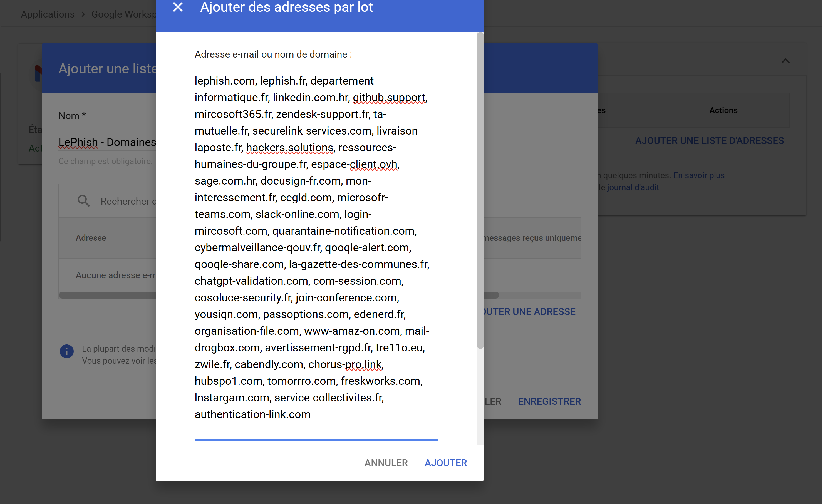823x504 pixels.
Task: Click the 'Rechercher' search field
Action: 128,201
